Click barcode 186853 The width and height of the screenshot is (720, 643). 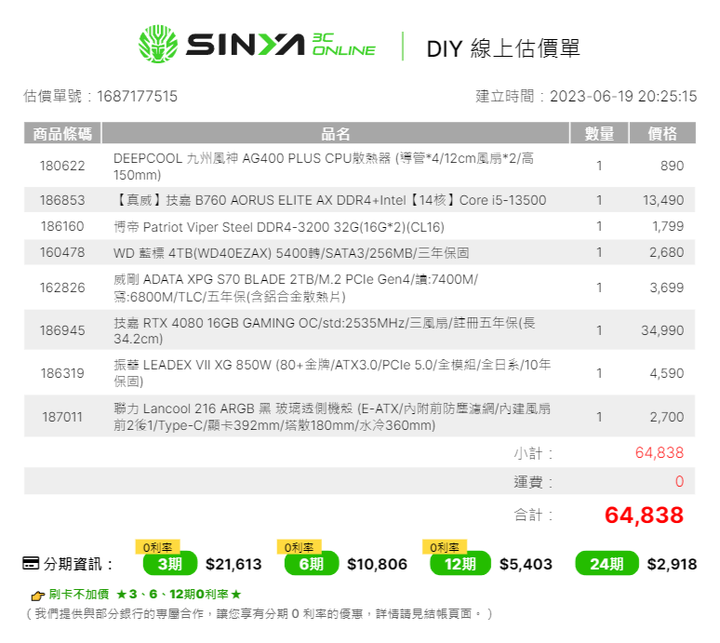click(62, 200)
